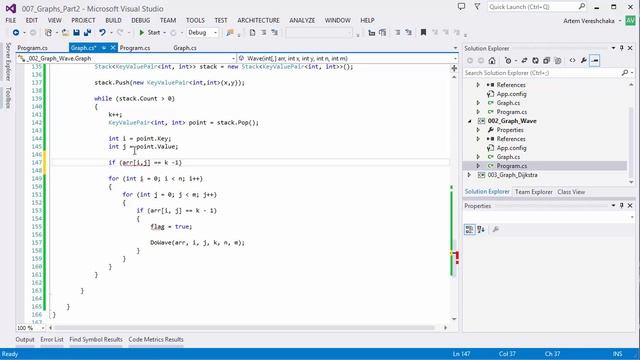This screenshot has height=360, width=640.
Task: Click the Comment Out Selection icon
Action: coord(397,33)
